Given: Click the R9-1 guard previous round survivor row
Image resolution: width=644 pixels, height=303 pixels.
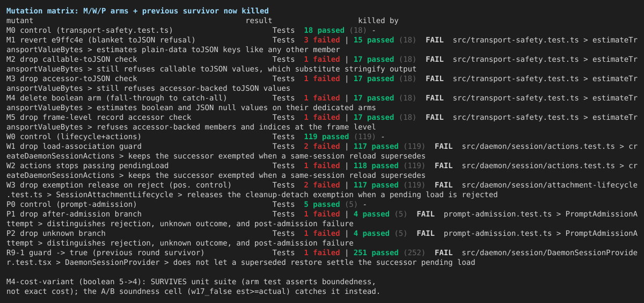Looking at the screenshot, I should pos(322,257).
